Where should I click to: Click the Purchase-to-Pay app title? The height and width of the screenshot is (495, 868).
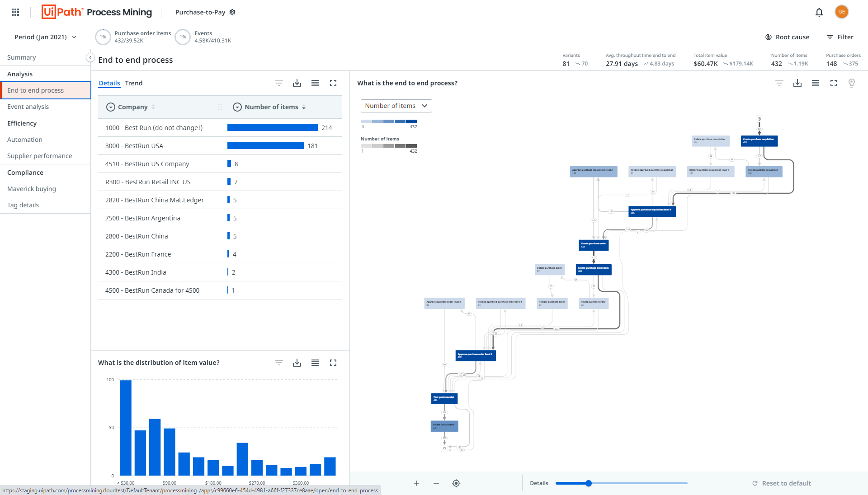pyautogui.click(x=200, y=12)
